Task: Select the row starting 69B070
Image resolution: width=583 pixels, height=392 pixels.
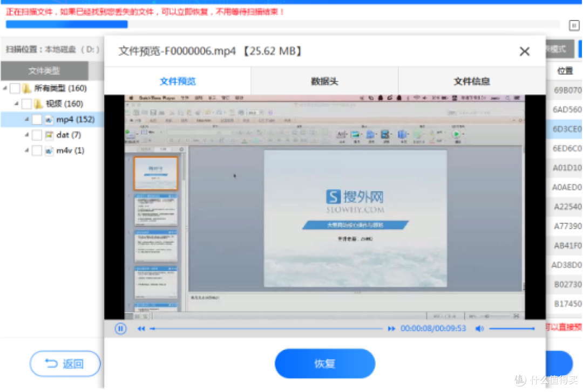Action: 565,90
